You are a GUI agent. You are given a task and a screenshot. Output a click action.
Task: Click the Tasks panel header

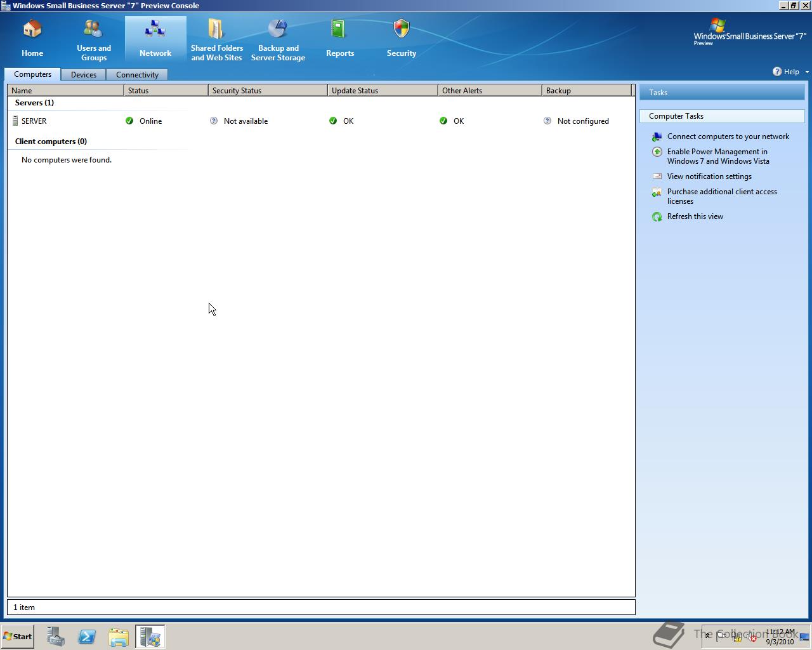[x=722, y=93]
